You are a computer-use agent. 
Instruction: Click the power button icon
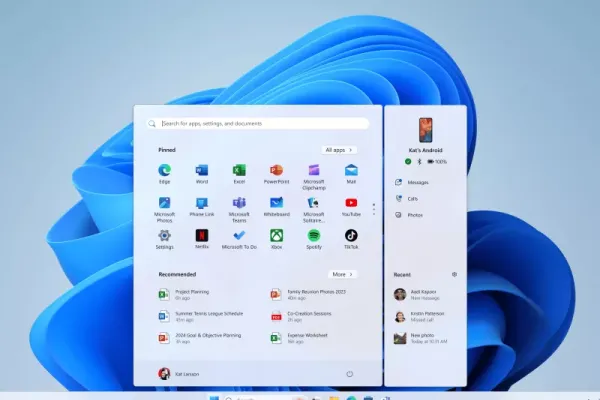pos(349,374)
